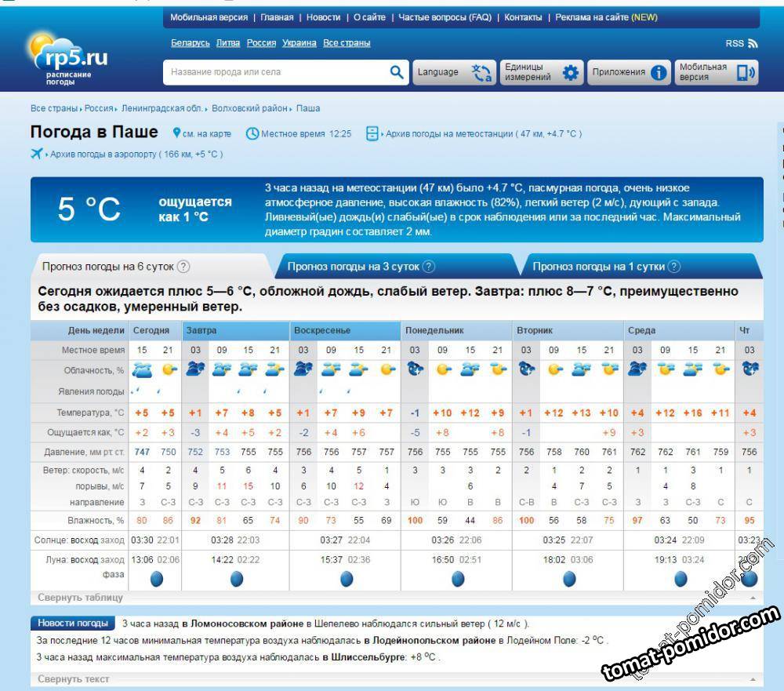Collapse the weather news text
The width and height of the screenshot is (784, 691).
(74, 678)
